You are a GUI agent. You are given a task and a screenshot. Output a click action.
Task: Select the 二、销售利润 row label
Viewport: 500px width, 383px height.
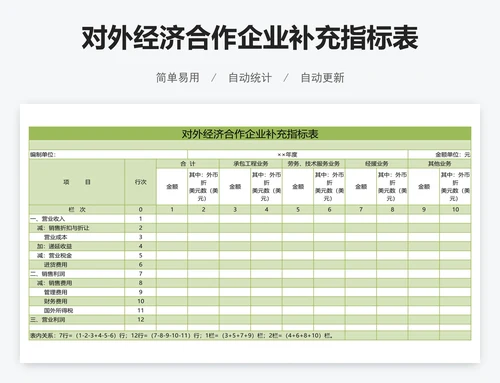77,274
